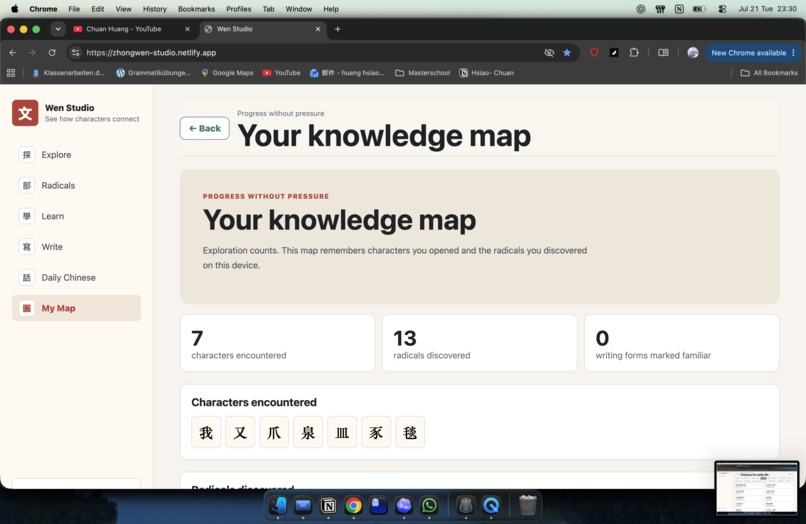This screenshot has width=806, height=524.
Task: Click the 7 characters encountered card
Action: (x=278, y=344)
